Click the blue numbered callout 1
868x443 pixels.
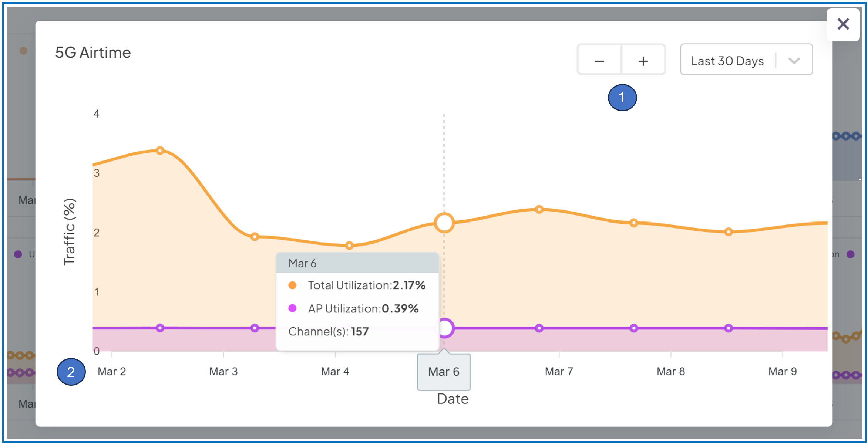tap(622, 98)
